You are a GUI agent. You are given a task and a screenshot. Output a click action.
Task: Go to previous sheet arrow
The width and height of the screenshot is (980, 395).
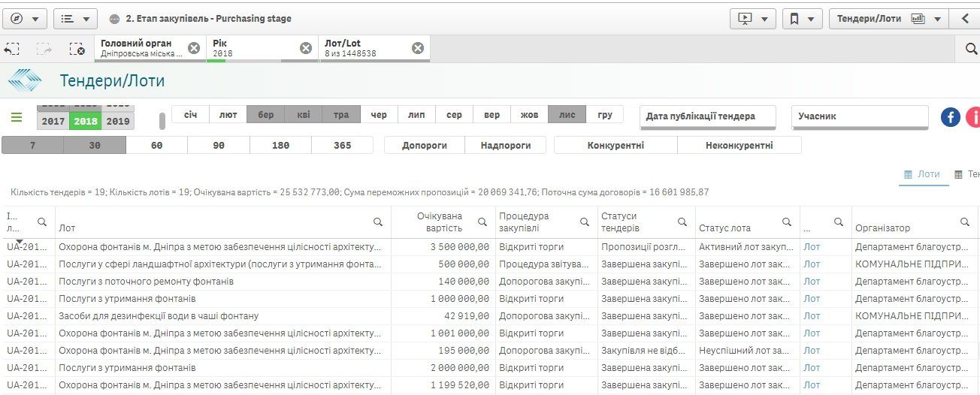(965, 19)
